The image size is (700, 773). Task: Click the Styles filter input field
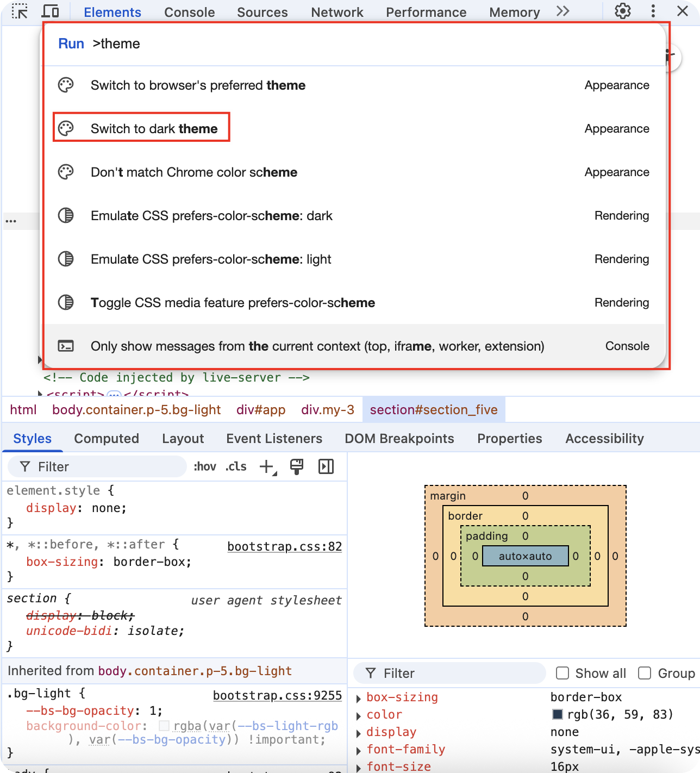point(98,466)
